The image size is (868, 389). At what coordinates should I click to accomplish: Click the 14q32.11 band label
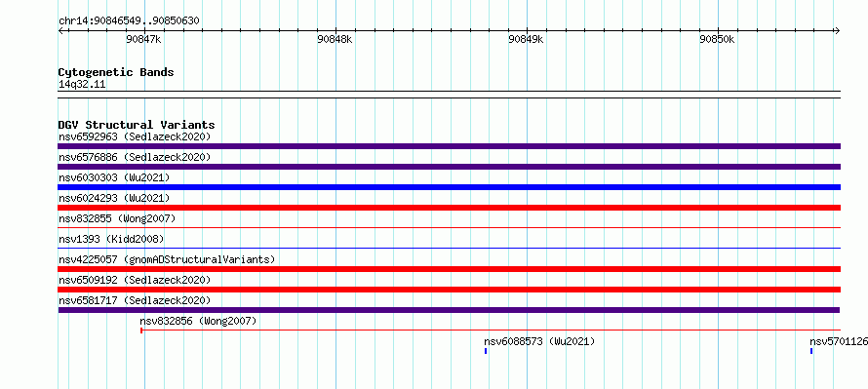pyautogui.click(x=82, y=85)
